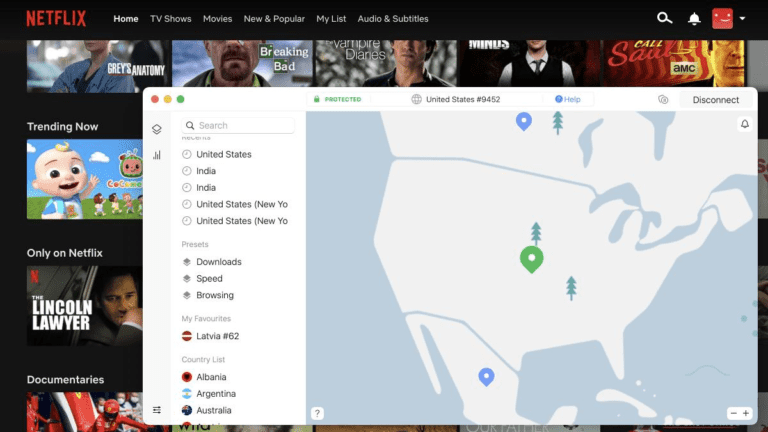Click the VPN server Search field

[239, 126]
